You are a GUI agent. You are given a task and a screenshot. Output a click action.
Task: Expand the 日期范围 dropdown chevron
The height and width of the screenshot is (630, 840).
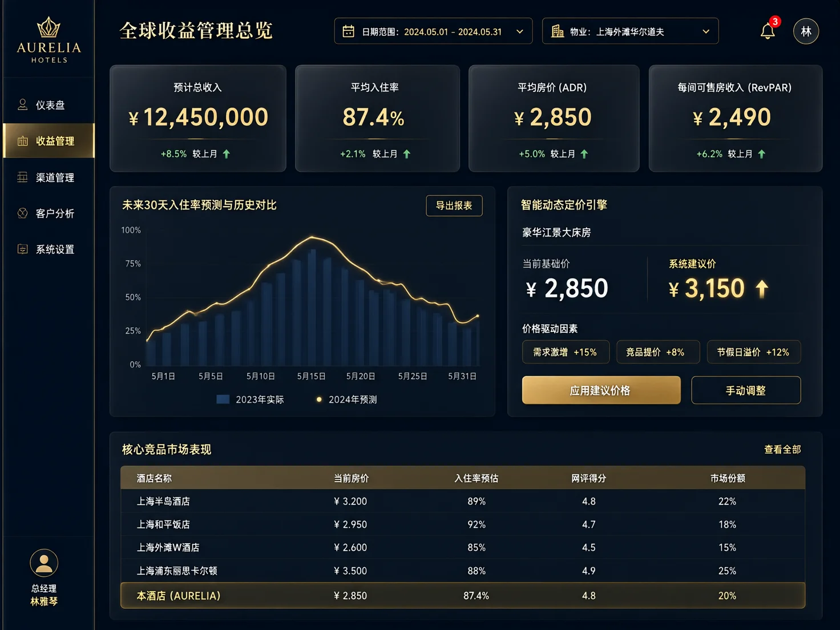[520, 32]
